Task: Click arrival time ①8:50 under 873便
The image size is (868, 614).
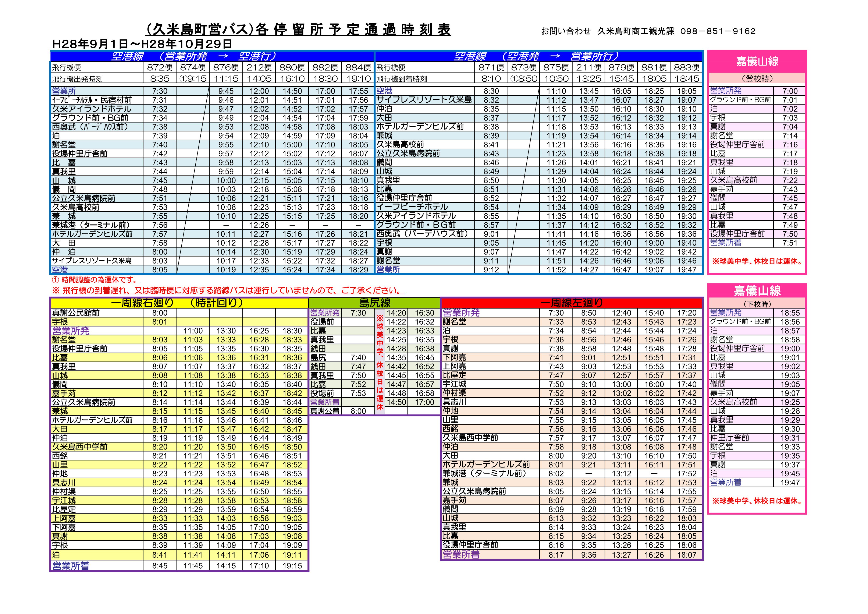Action: (x=524, y=79)
